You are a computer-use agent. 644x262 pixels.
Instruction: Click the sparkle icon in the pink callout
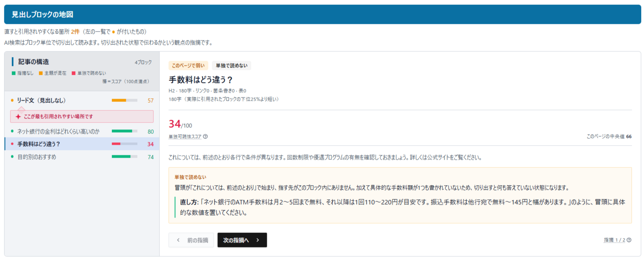(18, 116)
